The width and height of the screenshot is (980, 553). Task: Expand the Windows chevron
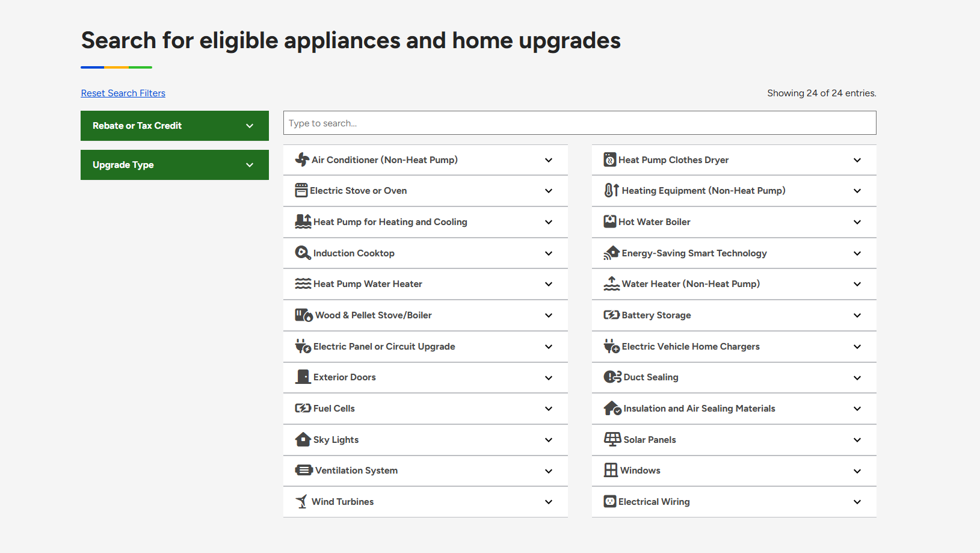point(857,471)
